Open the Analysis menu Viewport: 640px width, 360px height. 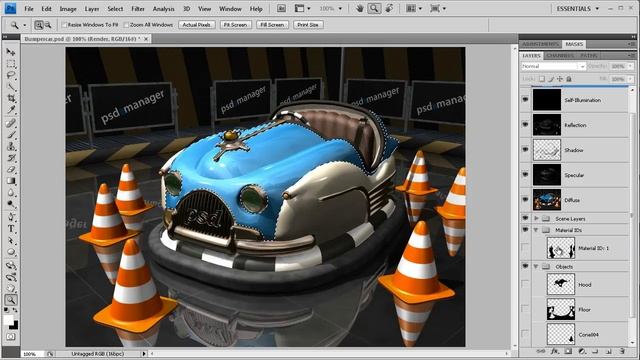(x=164, y=9)
